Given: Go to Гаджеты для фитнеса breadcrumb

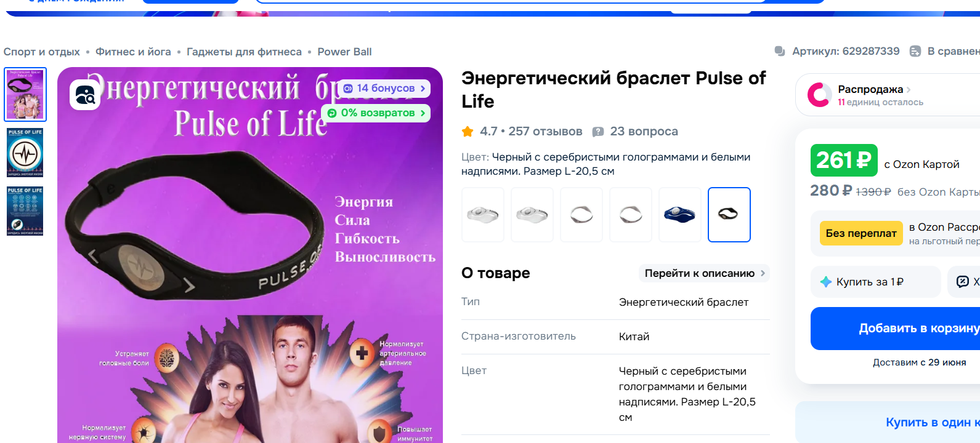Looking at the screenshot, I should coord(244,52).
